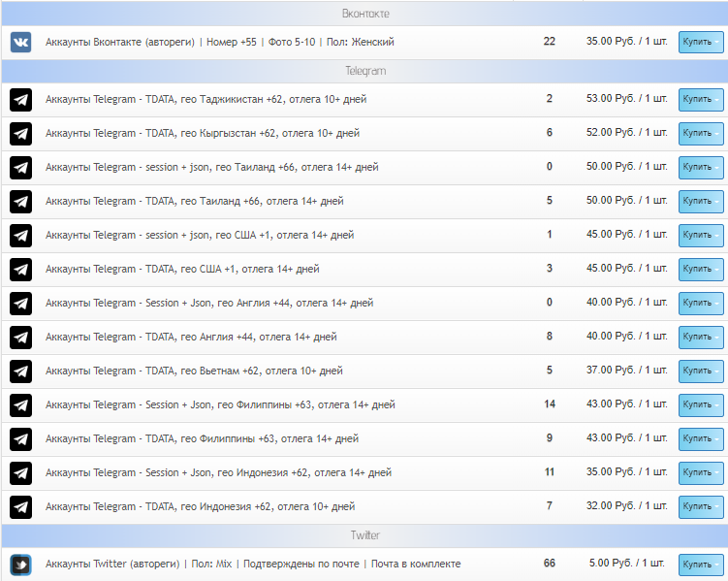Click price 32.00 Руб. / 1 шт.
The height and width of the screenshot is (581, 728).
[627, 505]
